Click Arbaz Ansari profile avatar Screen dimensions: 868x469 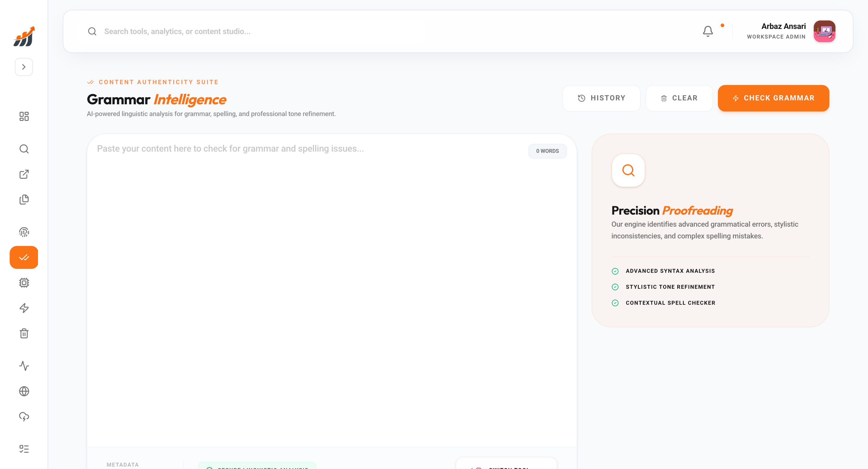[824, 31]
